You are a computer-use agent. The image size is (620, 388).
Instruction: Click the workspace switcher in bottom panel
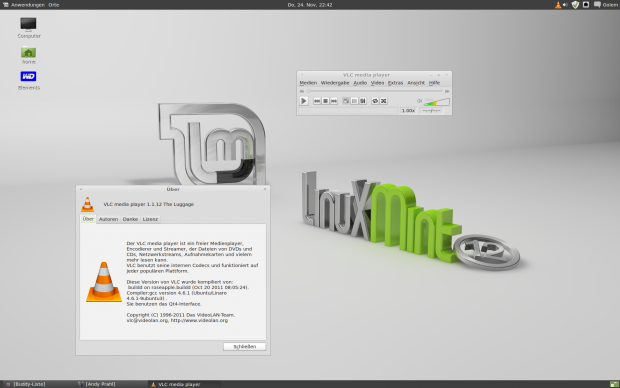tap(614, 384)
